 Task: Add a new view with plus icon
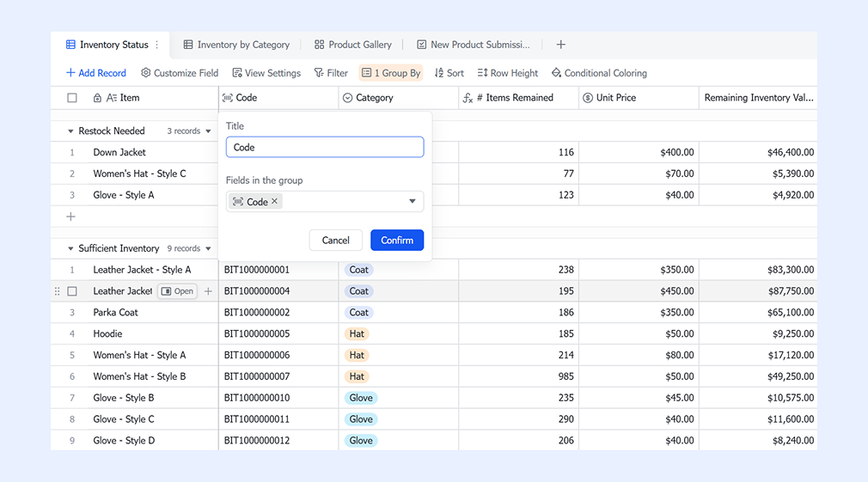pos(560,45)
